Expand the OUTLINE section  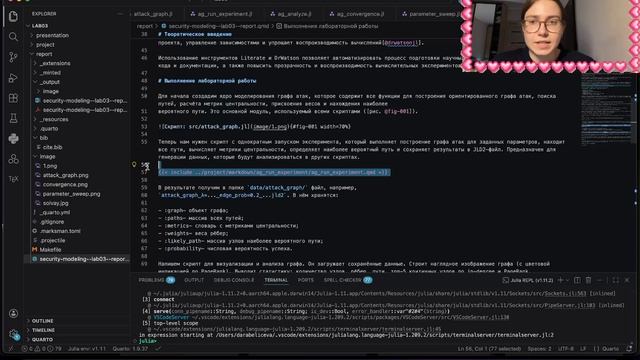point(42,321)
